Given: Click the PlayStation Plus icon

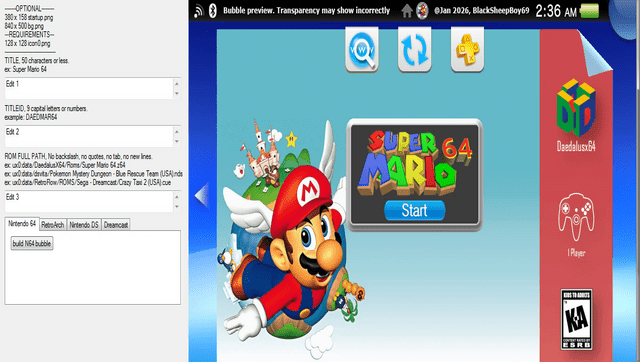Looking at the screenshot, I should pos(467,49).
